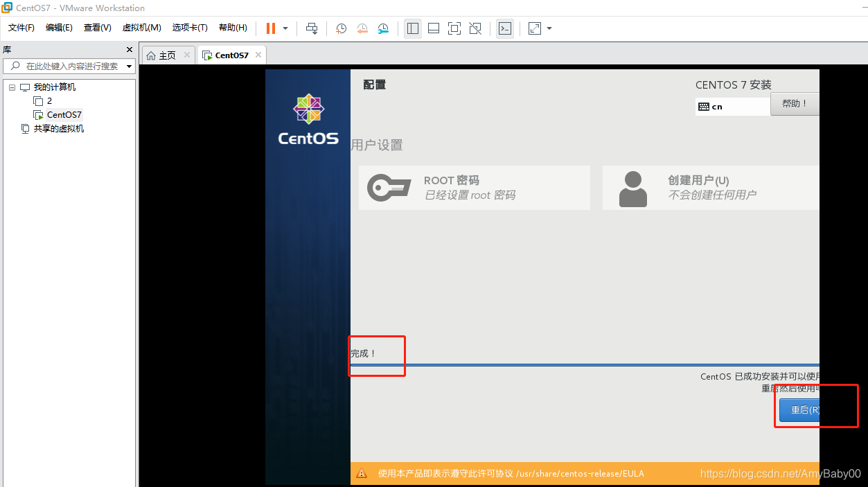Click the 配置 heading text

(375, 85)
